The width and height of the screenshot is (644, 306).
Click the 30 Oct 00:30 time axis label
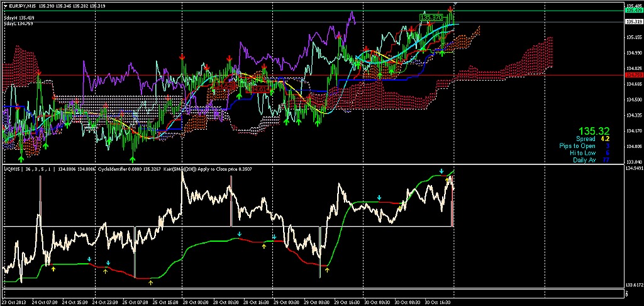tap(376, 302)
